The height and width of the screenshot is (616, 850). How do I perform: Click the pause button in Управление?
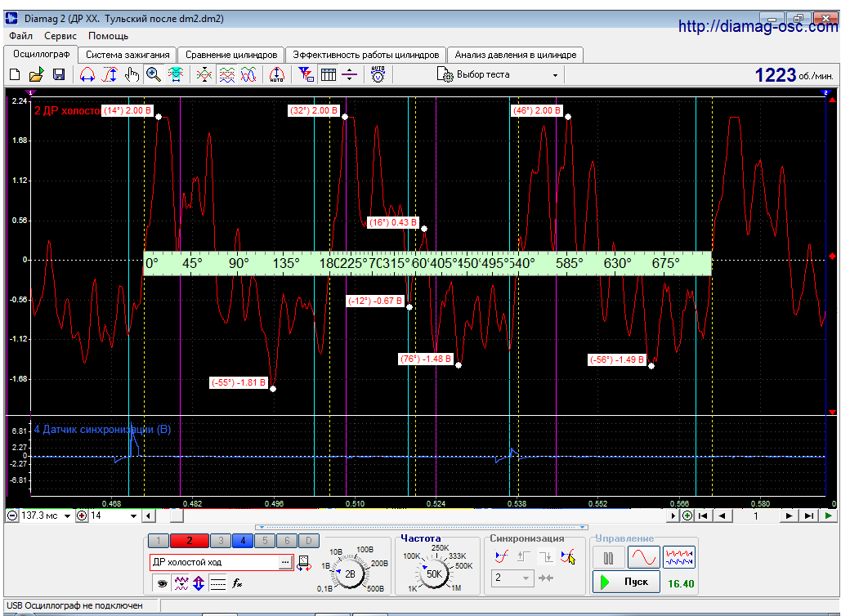coord(608,557)
